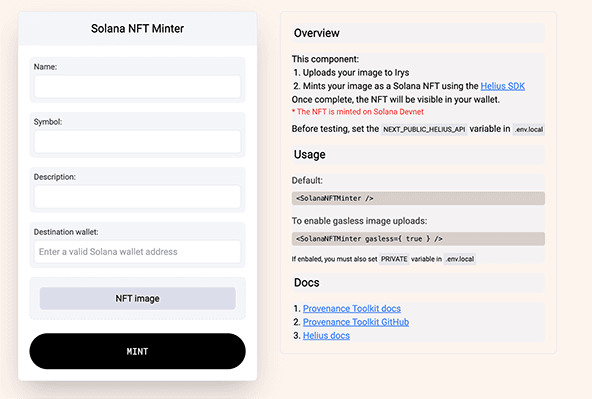Select the Description input field

coord(137,197)
